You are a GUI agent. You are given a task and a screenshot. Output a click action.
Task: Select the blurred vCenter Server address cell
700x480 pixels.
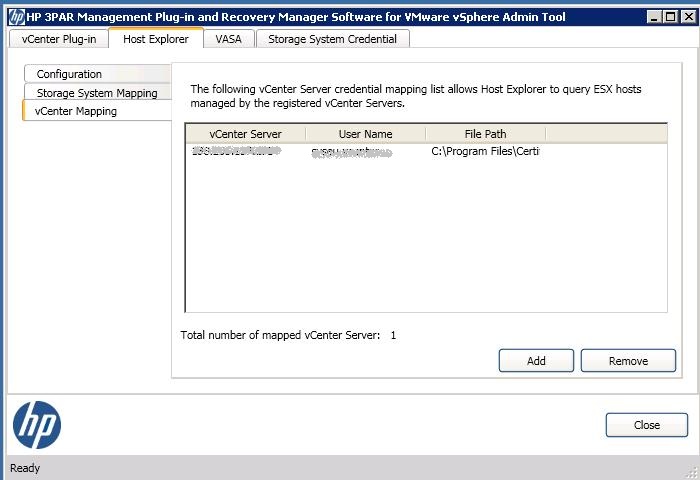click(x=237, y=151)
